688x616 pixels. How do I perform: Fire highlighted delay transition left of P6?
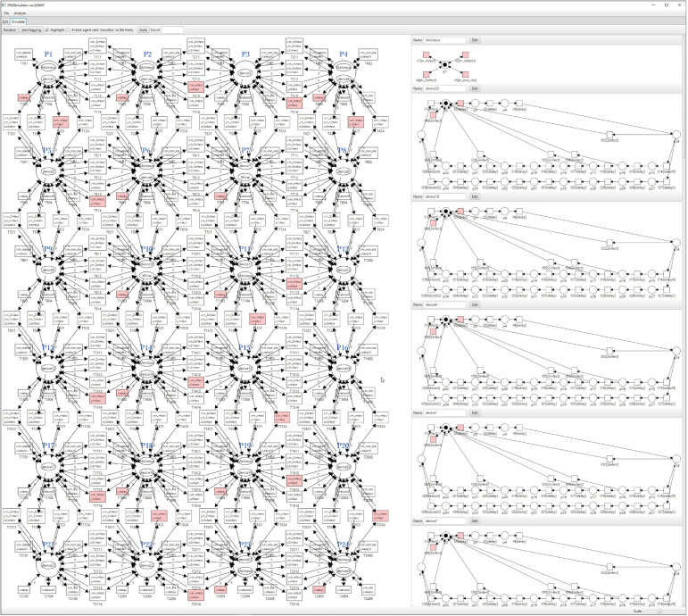tap(122, 196)
